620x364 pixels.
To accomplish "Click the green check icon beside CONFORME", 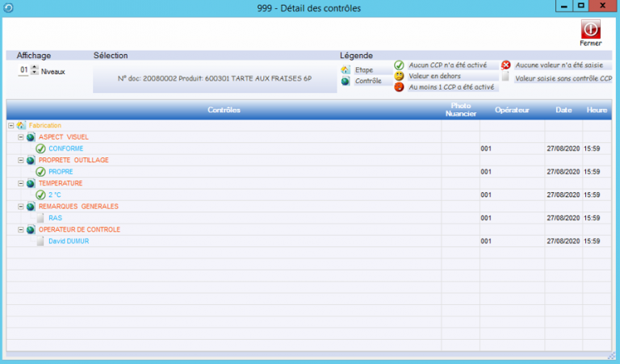I will click(x=40, y=149).
